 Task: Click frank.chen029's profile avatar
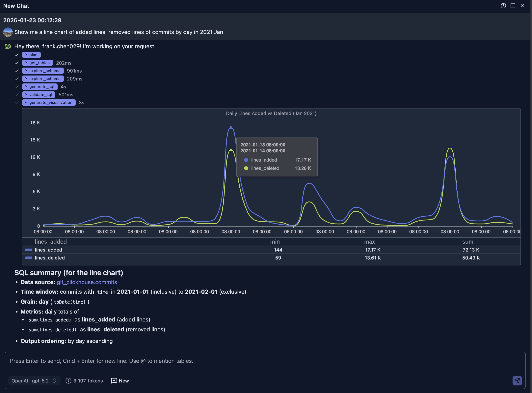point(8,32)
